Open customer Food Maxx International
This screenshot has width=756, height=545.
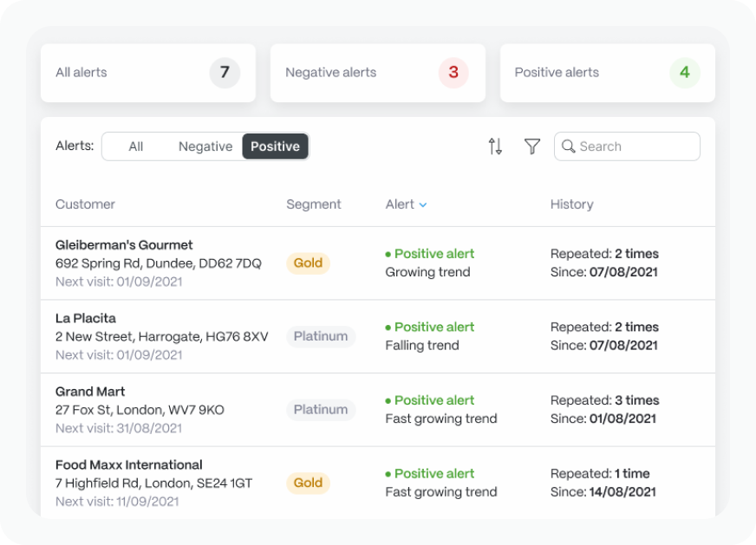point(128,464)
